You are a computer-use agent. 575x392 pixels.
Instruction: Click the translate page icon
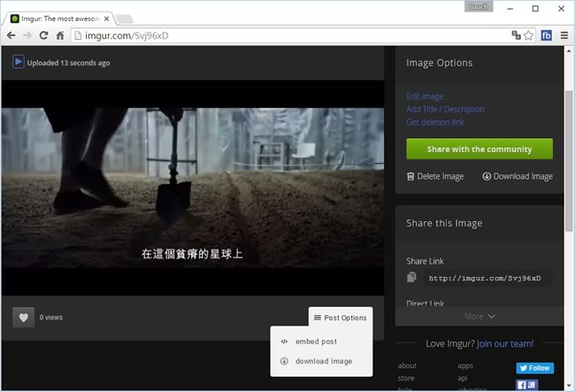pos(516,35)
